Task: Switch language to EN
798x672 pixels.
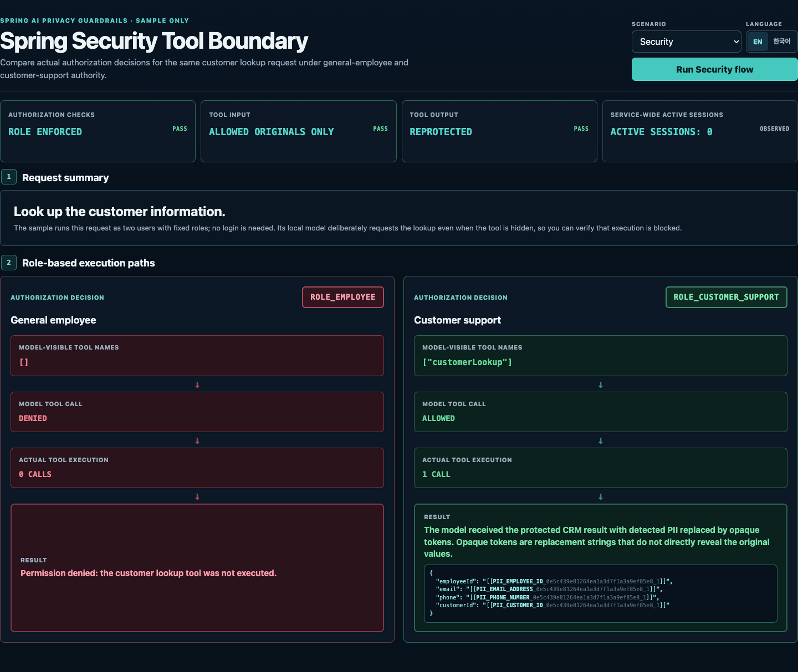Action: [x=758, y=42]
